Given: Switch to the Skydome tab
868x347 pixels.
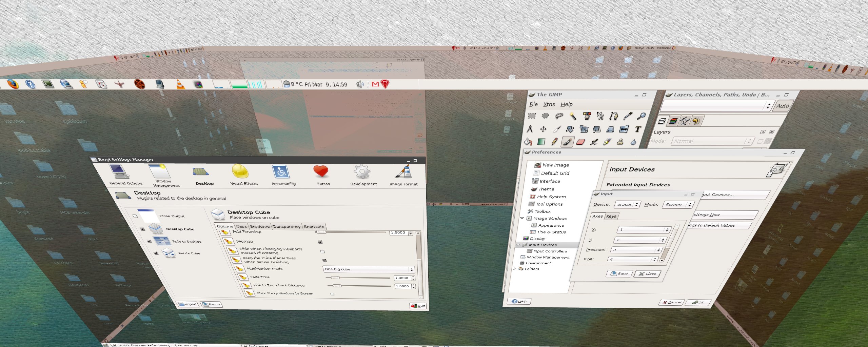Looking at the screenshot, I should pos(259,226).
